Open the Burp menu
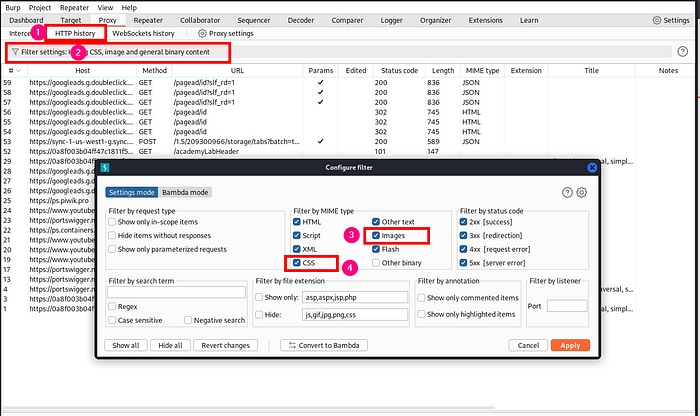 11,6
